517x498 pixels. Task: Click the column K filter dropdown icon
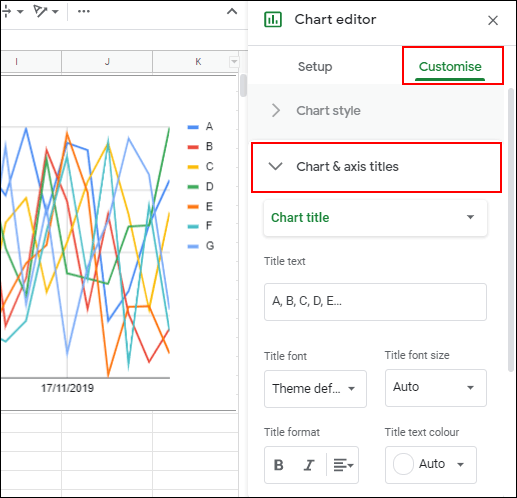[234, 62]
